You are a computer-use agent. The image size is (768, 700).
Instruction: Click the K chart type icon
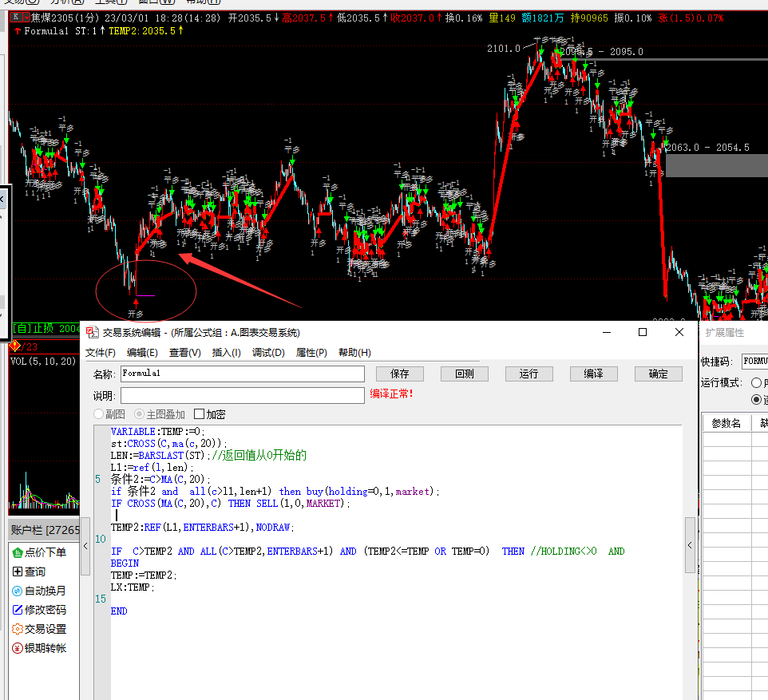pyautogui.click(x=16, y=17)
